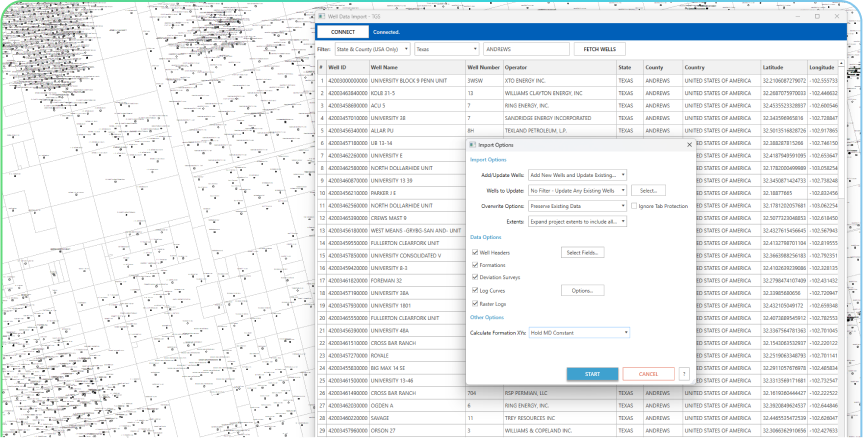Click the Longitude column header
The image size is (863, 438).
[x=823, y=67]
